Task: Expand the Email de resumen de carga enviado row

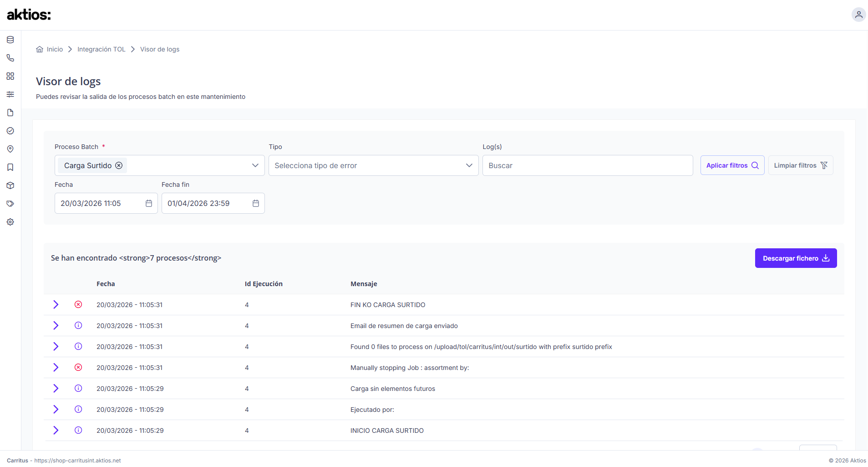Action: (56, 325)
